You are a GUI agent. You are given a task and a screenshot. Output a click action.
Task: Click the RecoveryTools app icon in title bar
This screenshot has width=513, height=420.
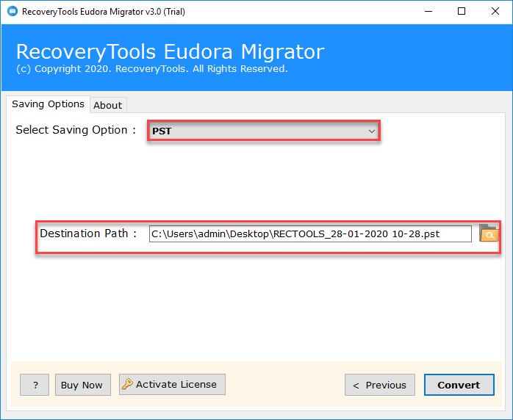[12, 11]
